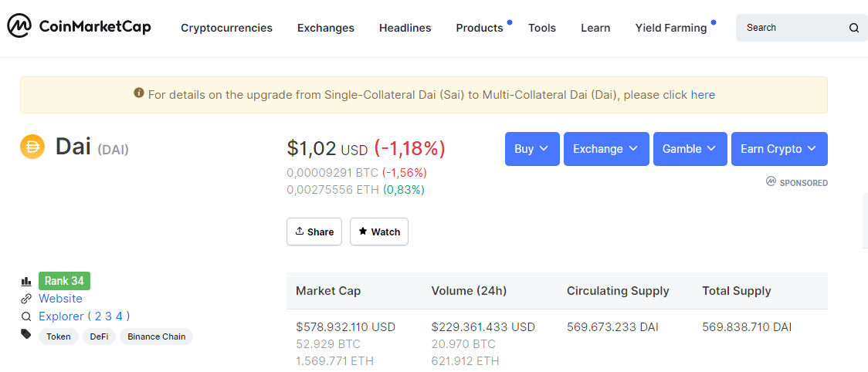Click the info icon in the upgrade notice
This screenshot has height=372, width=868.
[139, 93]
